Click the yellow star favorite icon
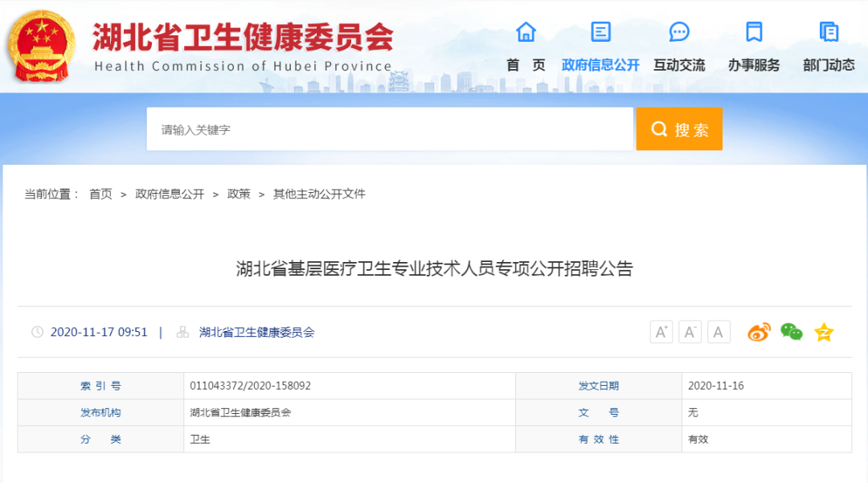The width and height of the screenshot is (868, 483). pyautogui.click(x=823, y=331)
